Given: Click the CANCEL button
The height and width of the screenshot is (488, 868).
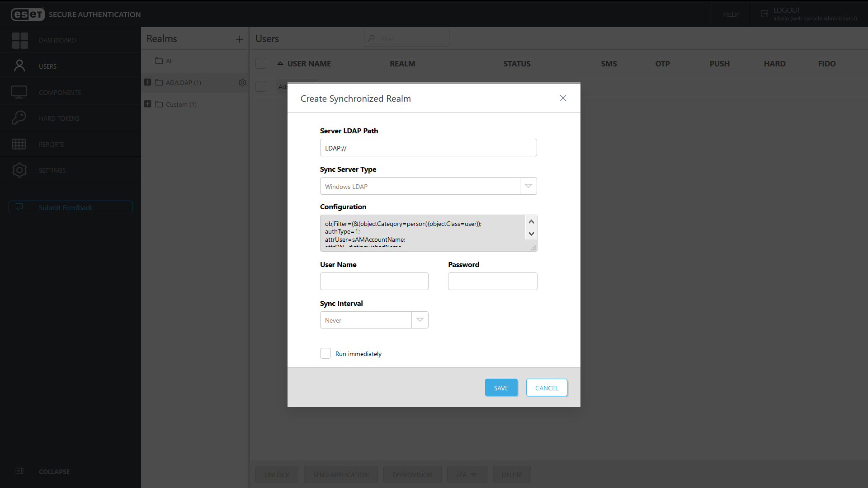Looking at the screenshot, I should pos(547,388).
